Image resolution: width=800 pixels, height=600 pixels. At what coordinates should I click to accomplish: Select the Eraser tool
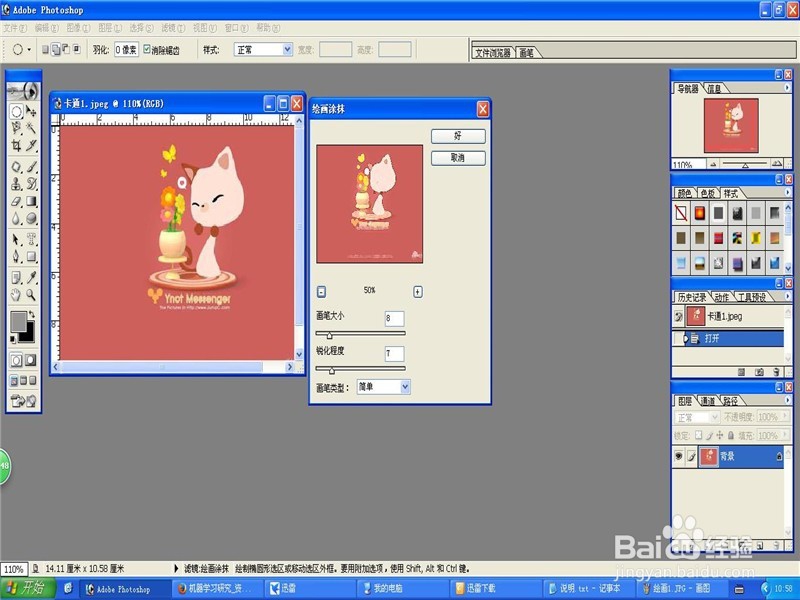coord(16,201)
